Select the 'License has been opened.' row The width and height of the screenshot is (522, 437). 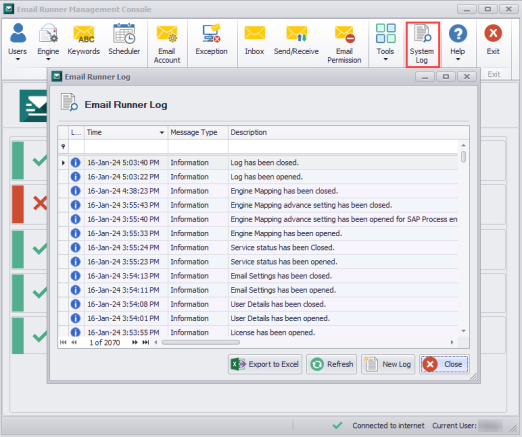click(x=258, y=332)
